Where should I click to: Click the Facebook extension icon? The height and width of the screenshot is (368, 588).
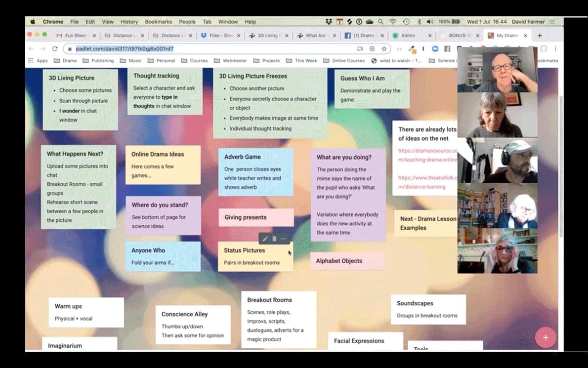click(447, 49)
